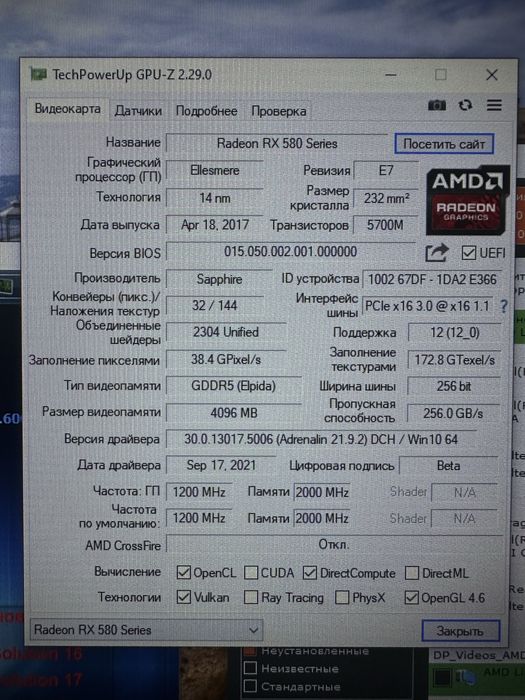Click the 232 mm² die size field
Viewport: 525px width, 700px height.
(386, 198)
